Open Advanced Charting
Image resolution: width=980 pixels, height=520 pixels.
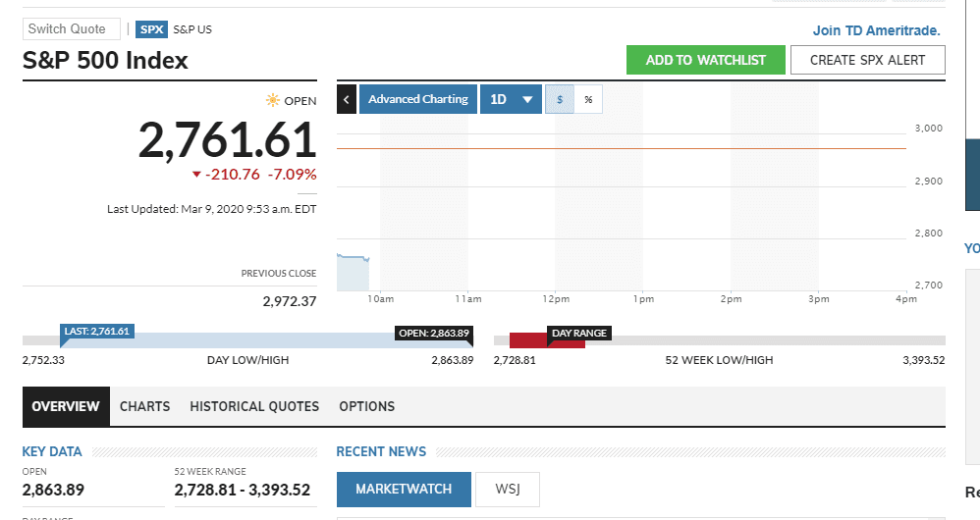pos(418,99)
